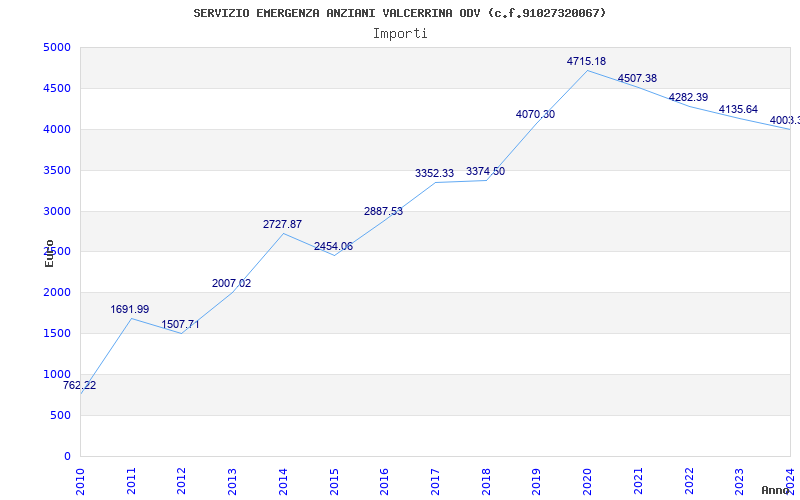
Task: Click the 2021 x-axis year label
Action: 638,482
